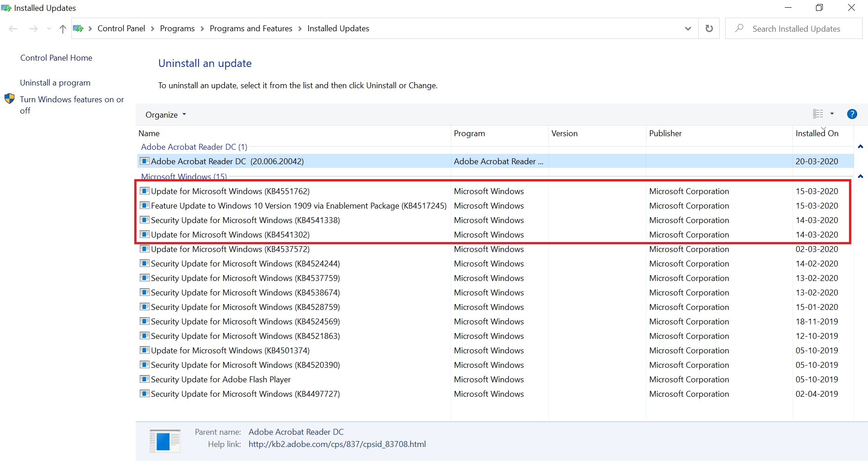Click the Control Panel icon in address bar
The image size is (868, 461).
click(x=79, y=29)
